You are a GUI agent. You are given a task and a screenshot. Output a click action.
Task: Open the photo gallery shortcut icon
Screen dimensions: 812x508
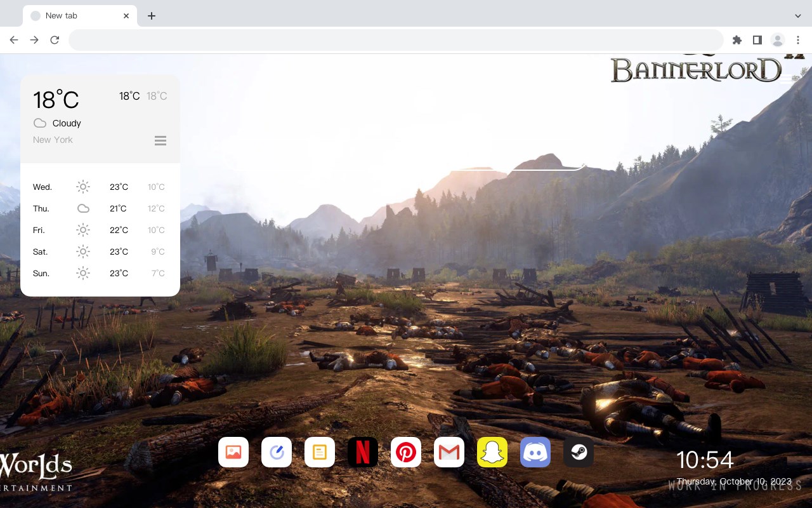tap(233, 452)
